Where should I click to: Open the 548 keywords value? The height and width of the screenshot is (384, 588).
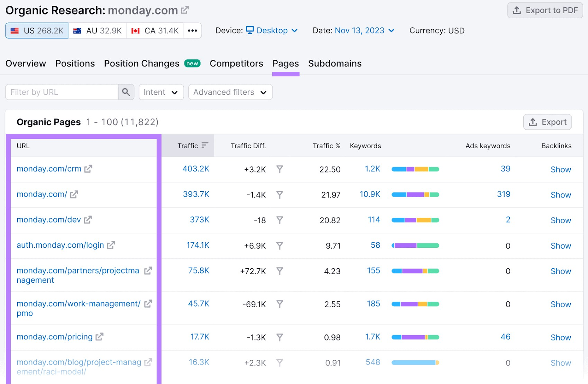pos(373,362)
